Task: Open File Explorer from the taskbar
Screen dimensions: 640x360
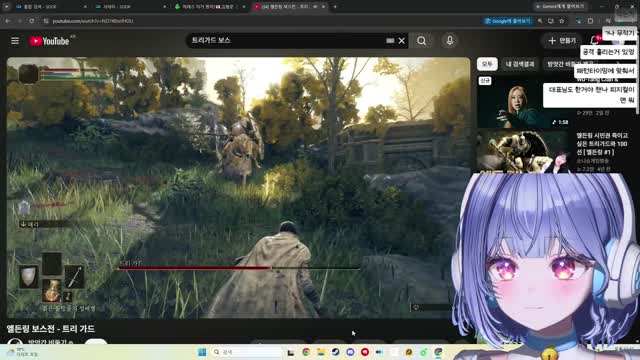Action: 321,352
